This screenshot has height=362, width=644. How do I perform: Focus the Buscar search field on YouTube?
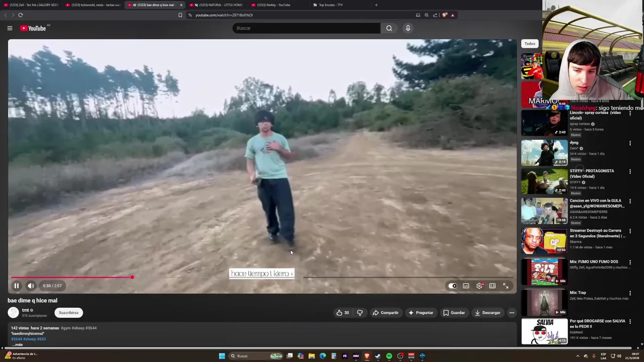[306, 28]
